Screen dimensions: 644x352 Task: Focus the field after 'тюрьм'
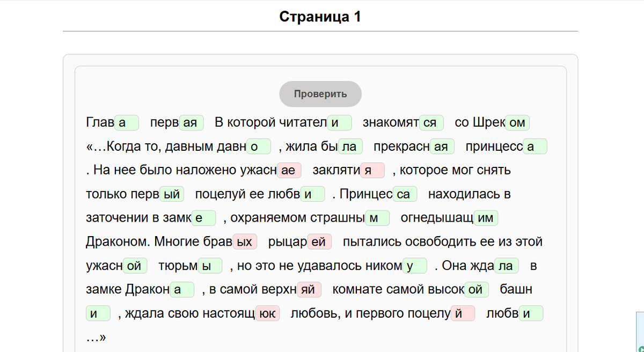pyautogui.click(x=210, y=265)
